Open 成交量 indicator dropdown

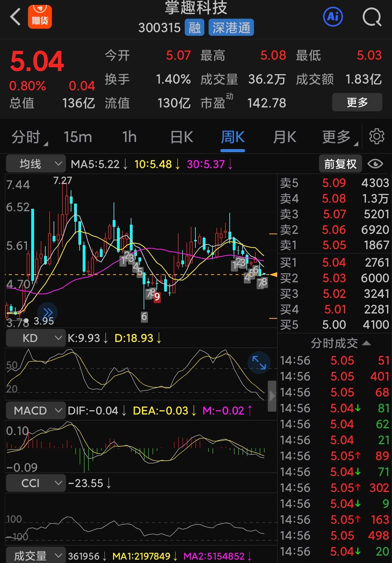36,555
